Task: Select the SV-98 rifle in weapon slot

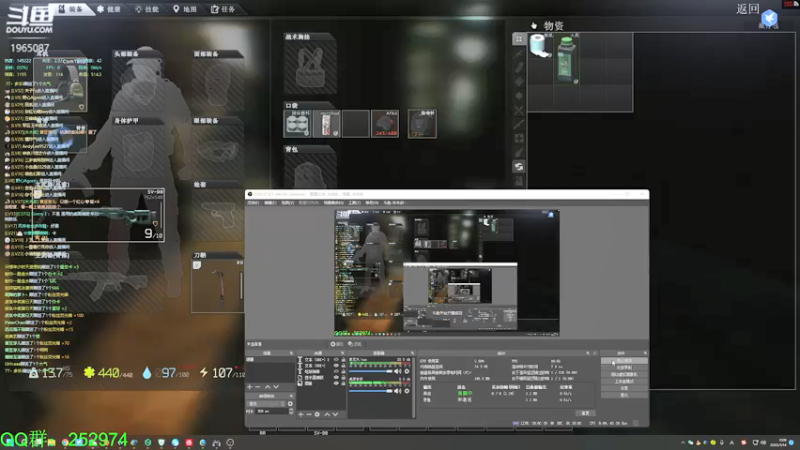Action: pos(100,215)
